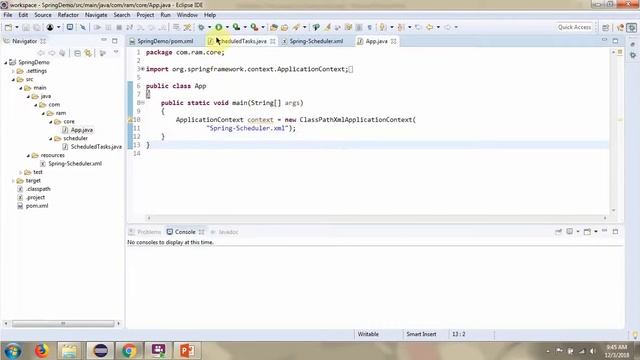Select App.java in Navigator tree
The image size is (640, 360).
pyautogui.click(x=82, y=130)
